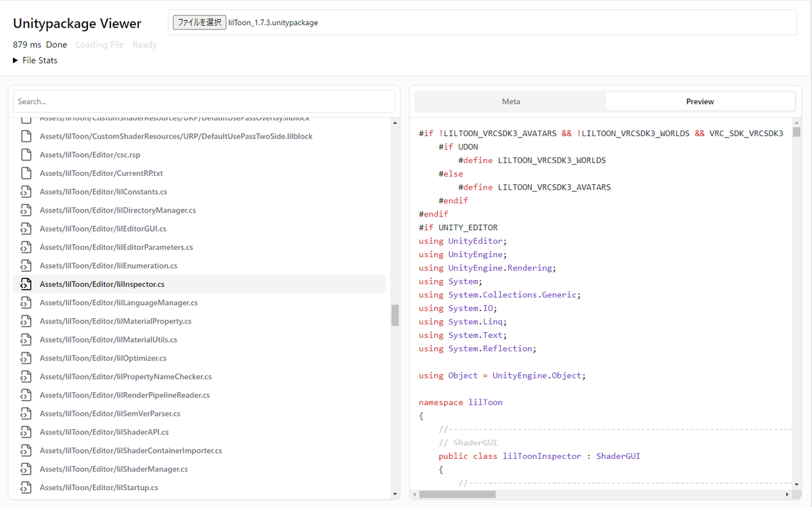
Task: Open Assets/lilToon/Editor/lilPropertyNameChecker.cs entry
Action: 199,376
